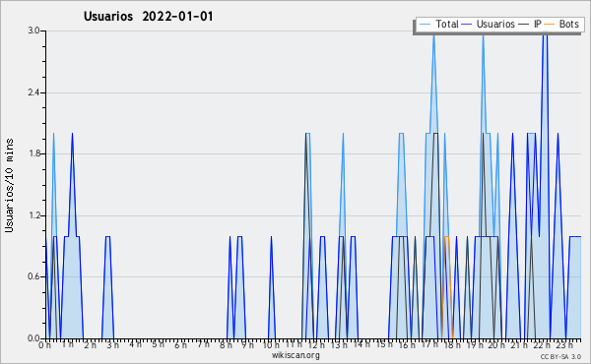Click the '3.0' y-axis value
Image resolution: width=591 pixels, height=364 pixels.
pyautogui.click(x=33, y=30)
